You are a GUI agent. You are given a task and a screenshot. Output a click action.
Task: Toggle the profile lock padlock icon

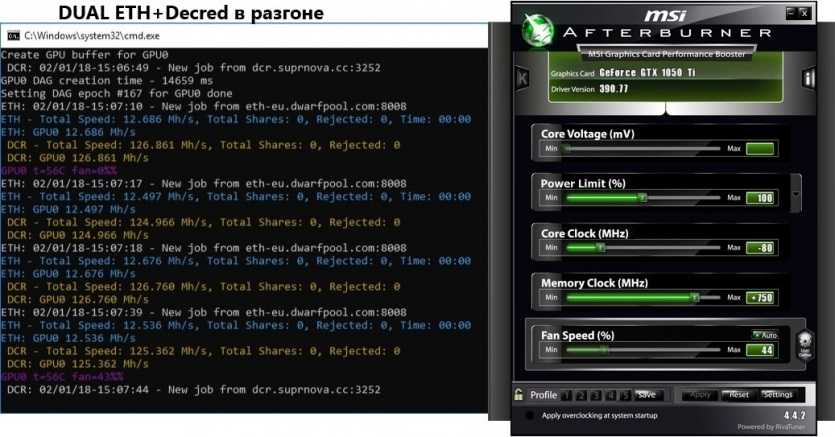tap(518, 394)
